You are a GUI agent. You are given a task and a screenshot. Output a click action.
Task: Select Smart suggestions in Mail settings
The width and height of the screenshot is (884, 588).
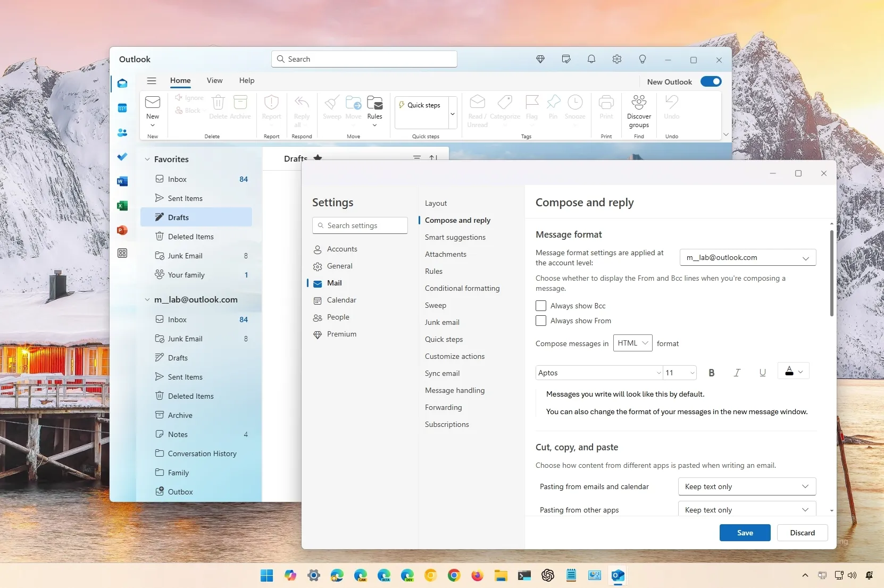pos(455,237)
